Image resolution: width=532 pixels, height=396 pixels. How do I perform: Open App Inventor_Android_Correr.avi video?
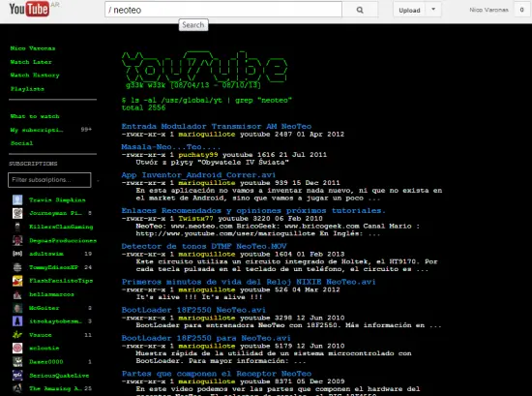(x=198, y=175)
